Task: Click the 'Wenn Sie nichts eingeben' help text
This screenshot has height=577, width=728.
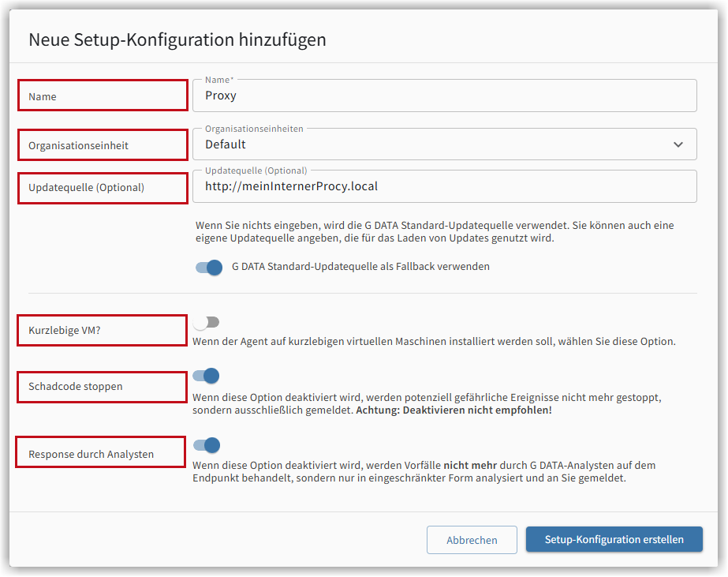Action: pos(435,232)
